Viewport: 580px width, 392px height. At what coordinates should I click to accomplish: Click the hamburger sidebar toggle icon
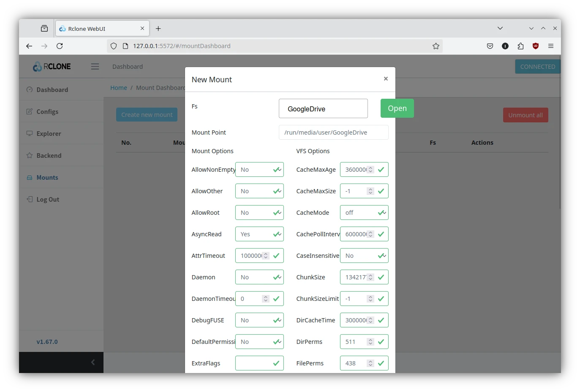coord(95,67)
